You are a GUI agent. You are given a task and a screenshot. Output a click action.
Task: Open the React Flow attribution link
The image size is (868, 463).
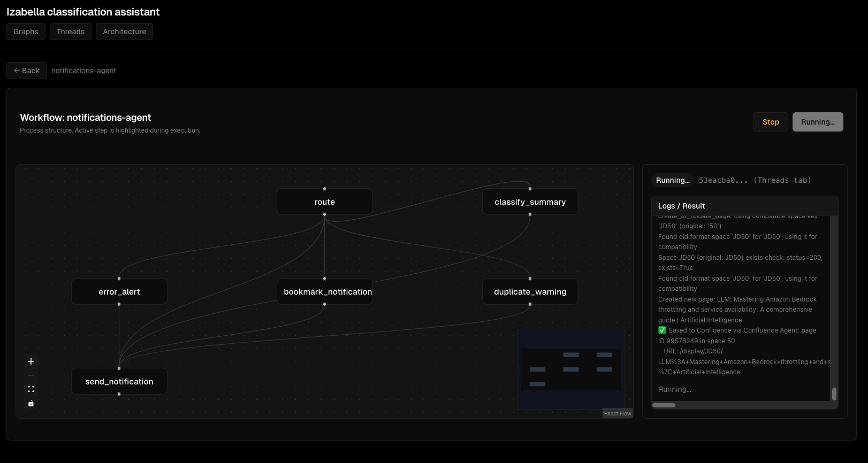[x=618, y=414]
